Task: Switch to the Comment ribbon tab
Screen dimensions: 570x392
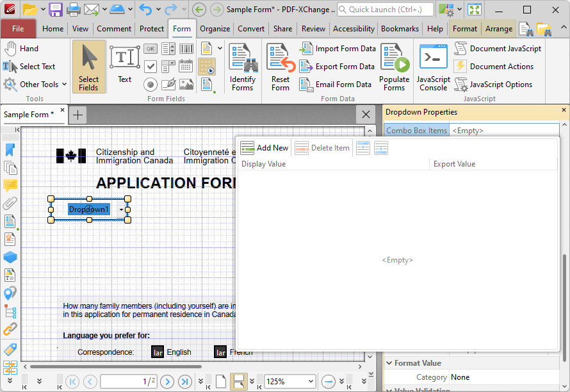Action: tap(114, 29)
